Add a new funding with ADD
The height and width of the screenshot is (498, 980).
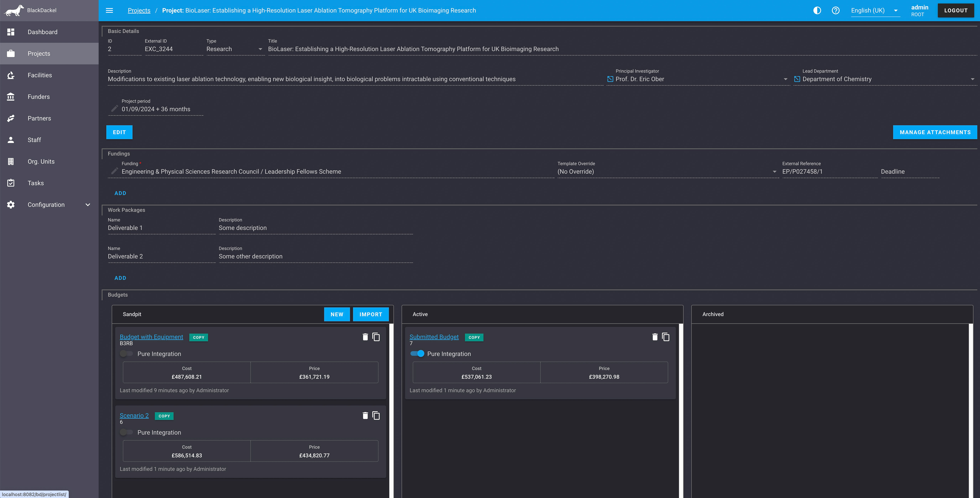click(120, 193)
